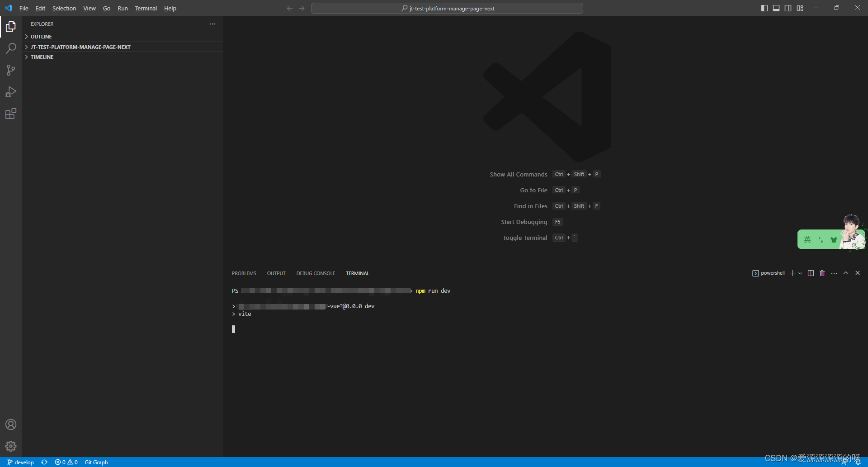Open the File menu
The image size is (868, 467).
(x=24, y=8)
